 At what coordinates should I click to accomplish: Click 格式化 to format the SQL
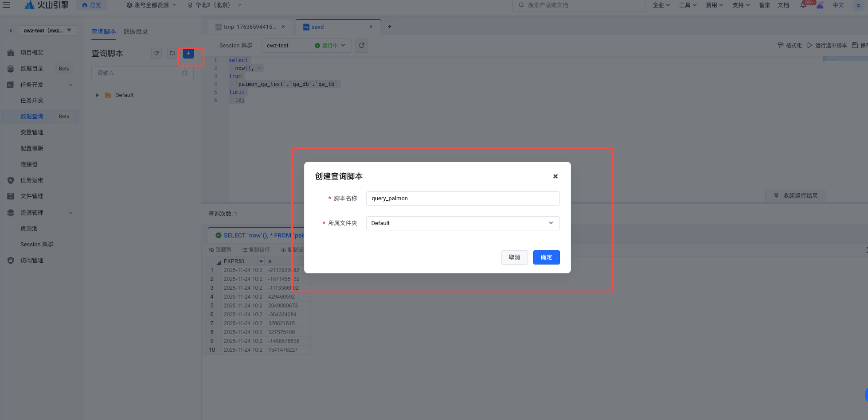[790, 45]
